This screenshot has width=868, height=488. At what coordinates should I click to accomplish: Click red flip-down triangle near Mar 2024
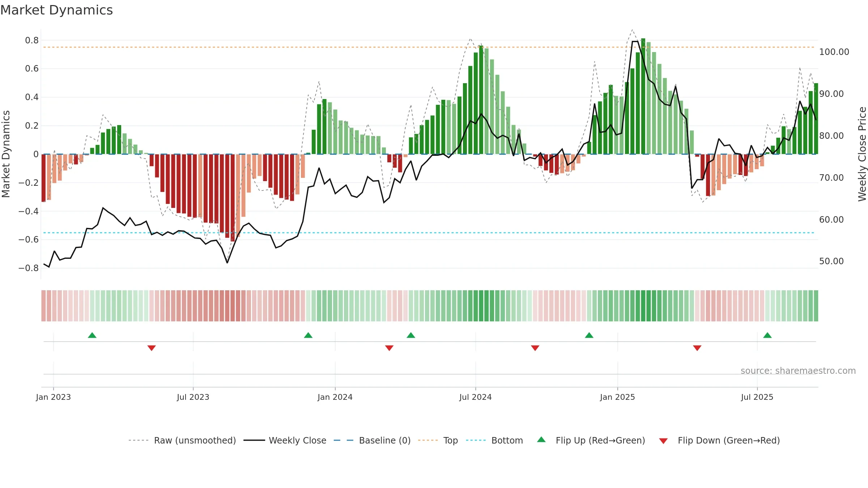[389, 348]
